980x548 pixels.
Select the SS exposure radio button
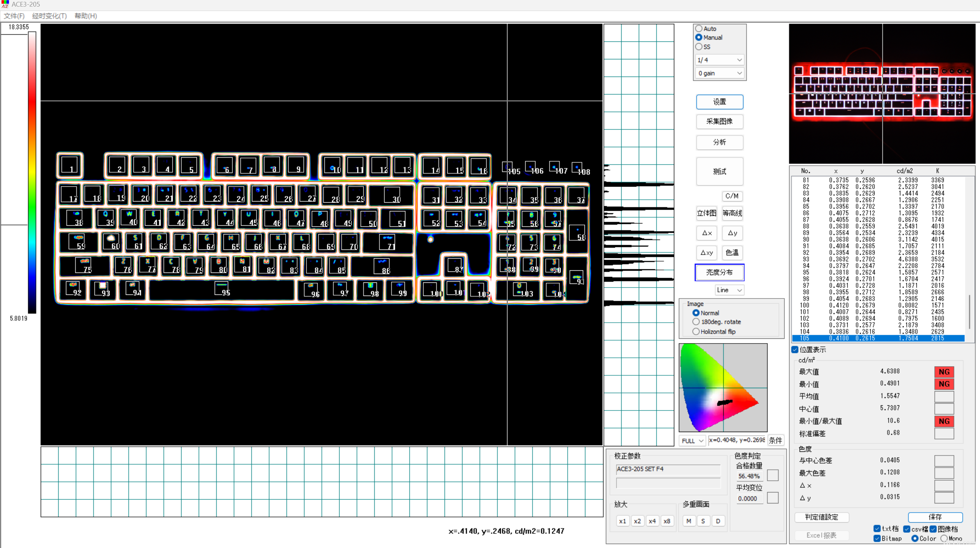[699, 46]
